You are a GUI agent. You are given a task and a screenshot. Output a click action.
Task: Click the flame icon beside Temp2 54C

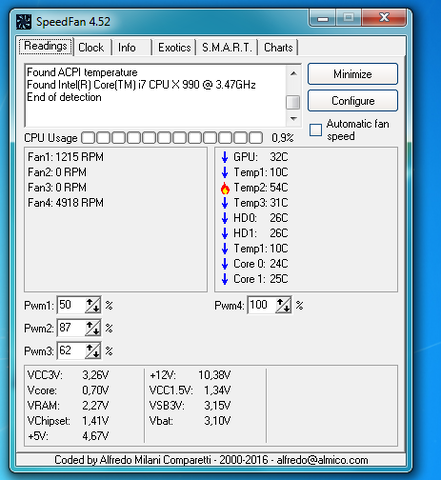(225, 188)
